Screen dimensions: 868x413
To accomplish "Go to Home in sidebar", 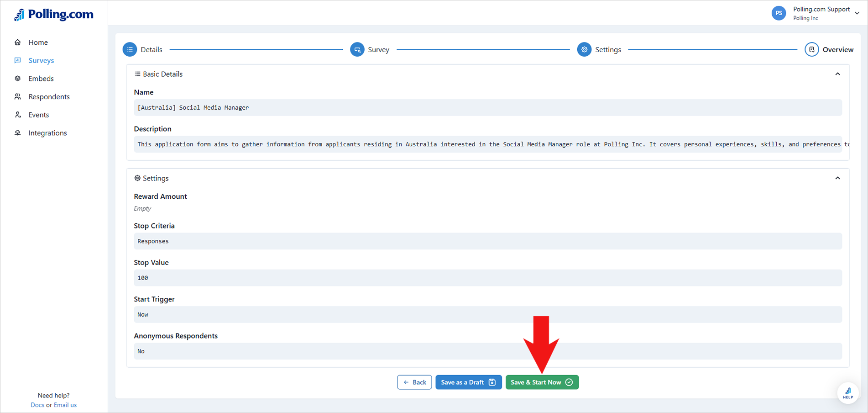I will tap(38, 42).
